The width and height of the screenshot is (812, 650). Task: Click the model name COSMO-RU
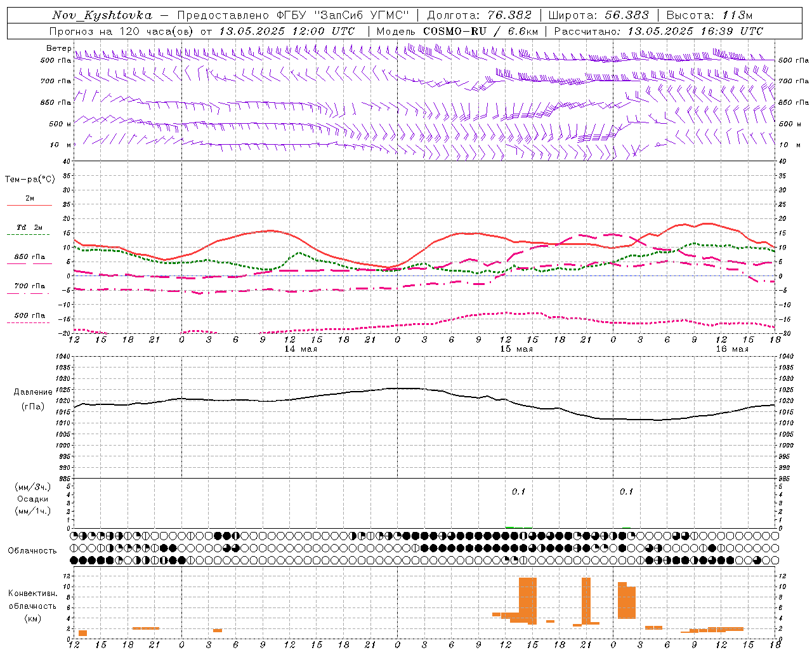(x=455, y=31)
